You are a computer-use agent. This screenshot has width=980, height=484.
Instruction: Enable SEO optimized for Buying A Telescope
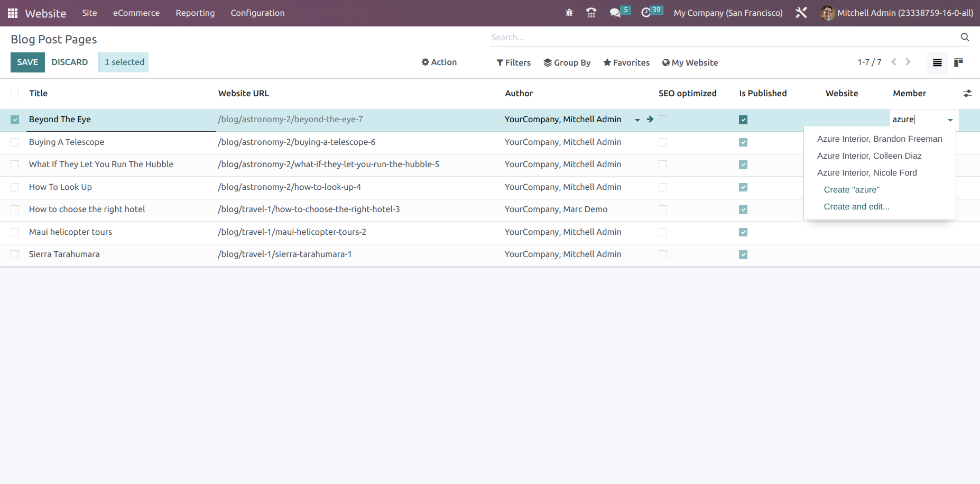click(x=663, y=142)
